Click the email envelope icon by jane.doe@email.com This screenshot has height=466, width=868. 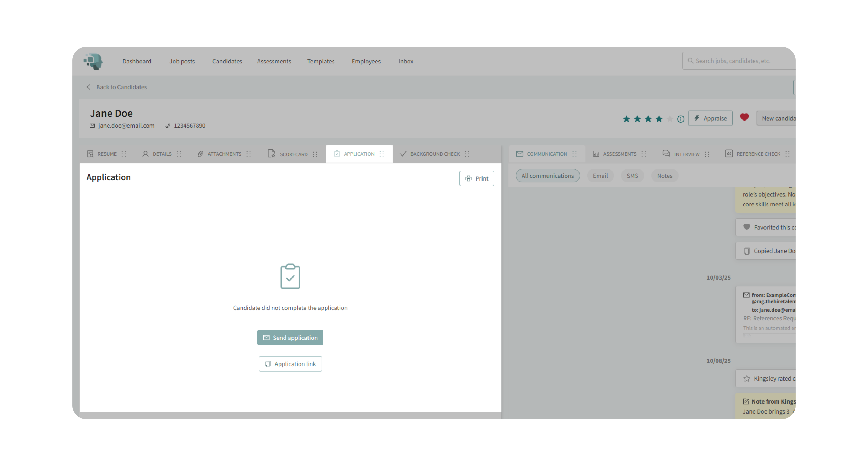point(92,126)
